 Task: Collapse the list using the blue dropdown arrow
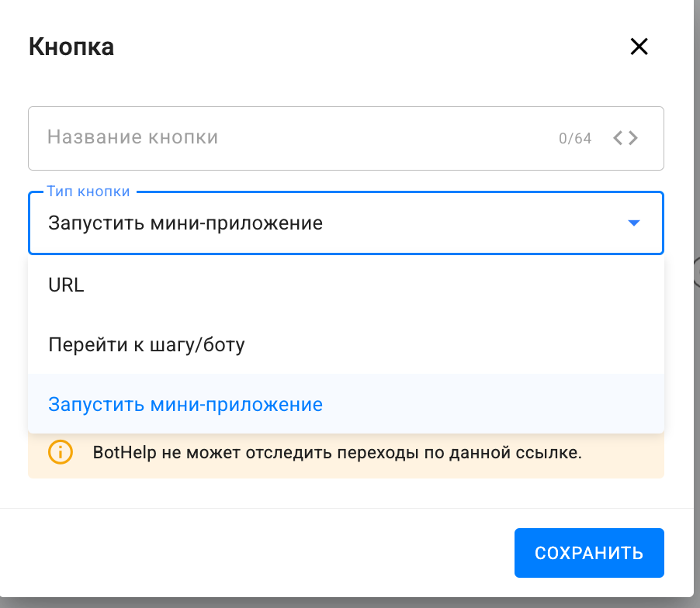(x=633, y=223)
